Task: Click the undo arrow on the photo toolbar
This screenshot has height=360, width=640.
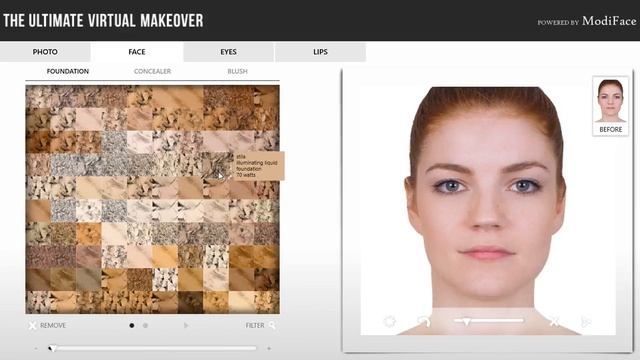Action: tap(424, 322)
